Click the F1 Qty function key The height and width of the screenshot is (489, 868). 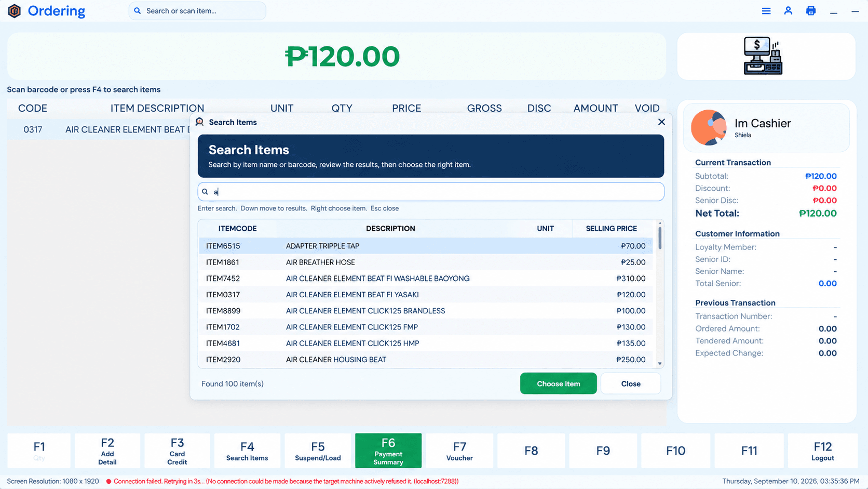pyautogui.click(x=39, y=451)
